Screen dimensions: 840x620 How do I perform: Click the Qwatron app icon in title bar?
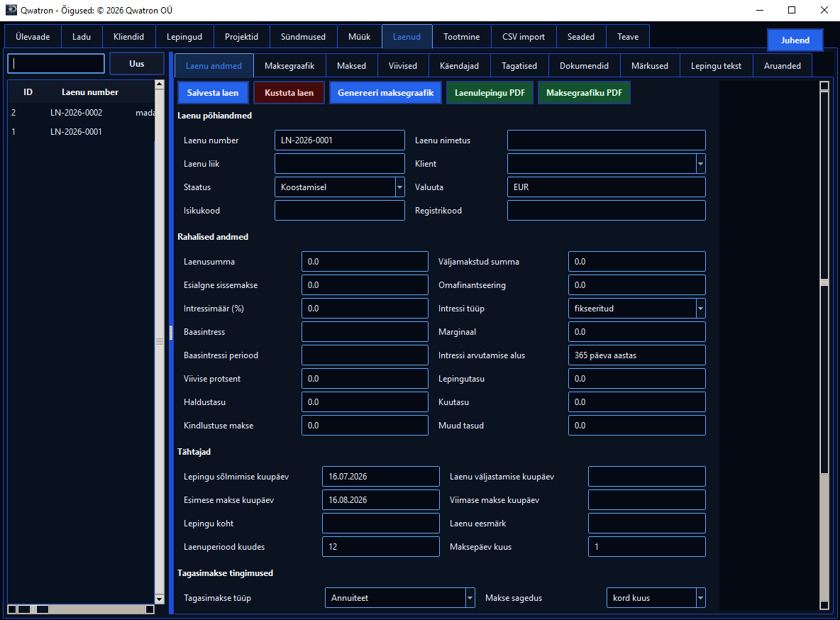[x=11, y=10]
